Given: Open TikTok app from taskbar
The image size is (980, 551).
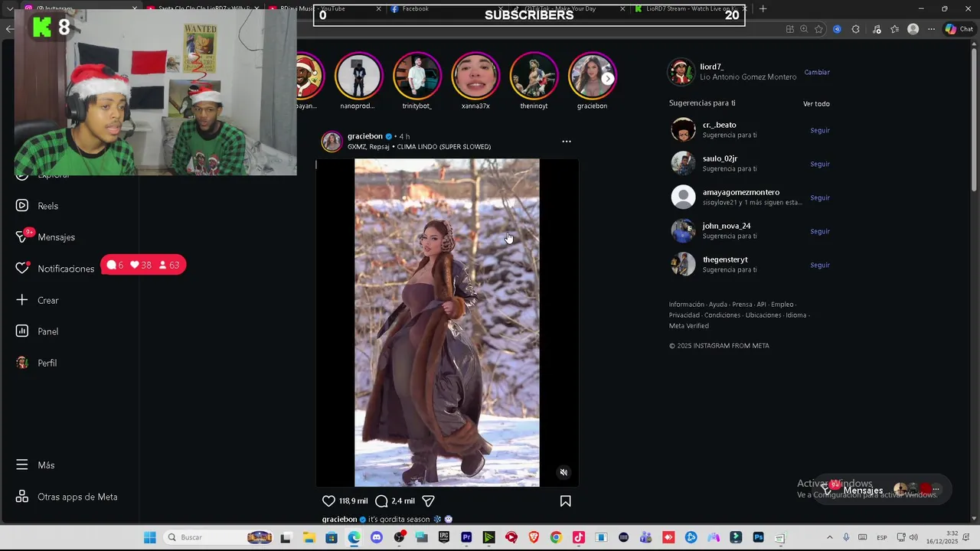Looking at the screenshot, I should click(x=578, y=537).
